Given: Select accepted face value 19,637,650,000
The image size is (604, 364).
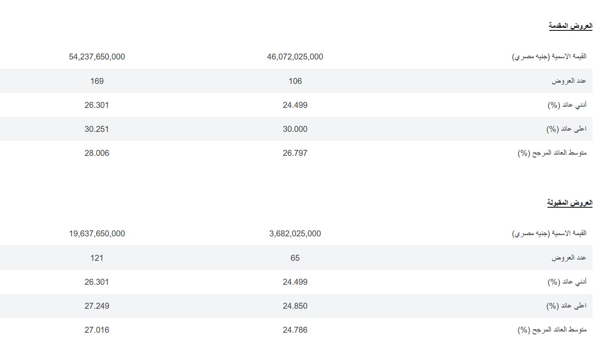Looking at the screenshot, I should [97, 233].
